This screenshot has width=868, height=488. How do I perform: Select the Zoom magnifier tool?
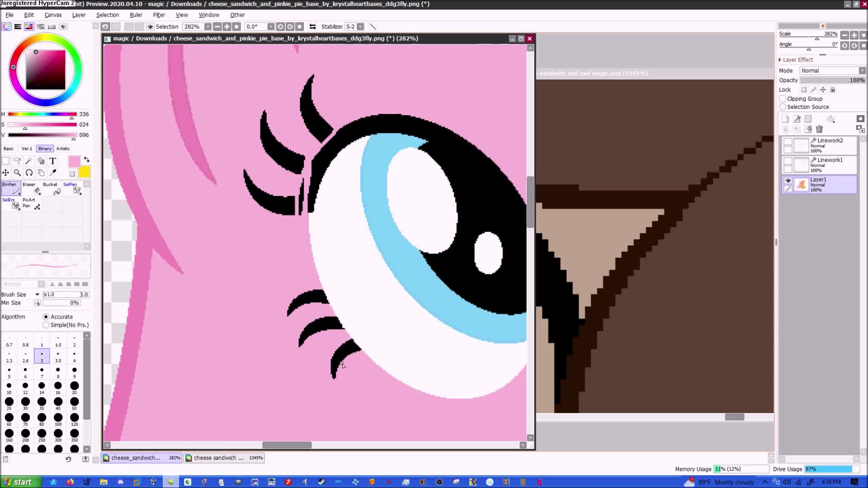tap(17, 173)
